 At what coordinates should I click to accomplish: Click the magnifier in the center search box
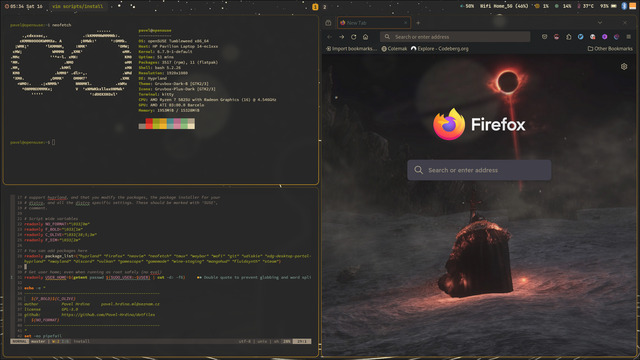click(418, 170)
